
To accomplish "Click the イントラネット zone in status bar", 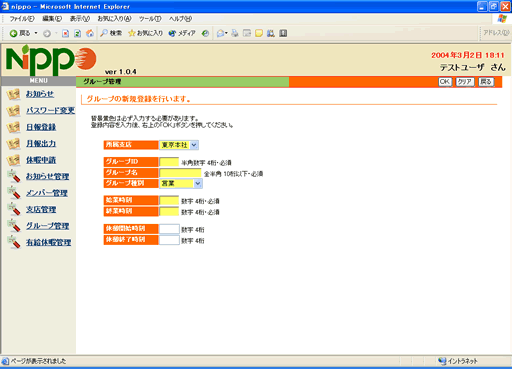I will (x=458, y=361).
